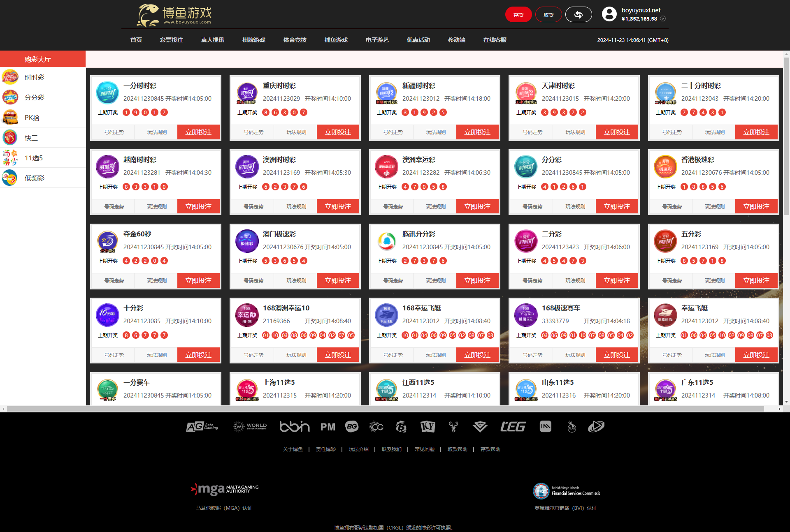Click the 168极速赛车 game logo

coord(526,315)
